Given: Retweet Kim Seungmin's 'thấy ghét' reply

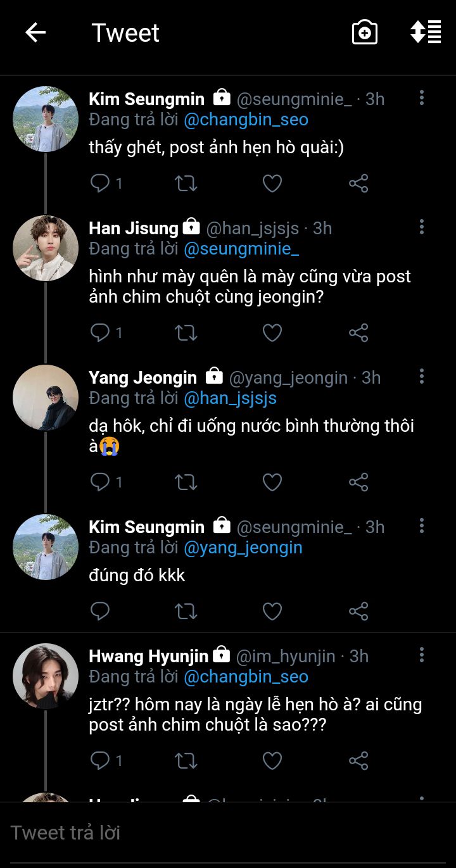Looking at the screenshot, I should pyautogui.click(x=186, y=184).
